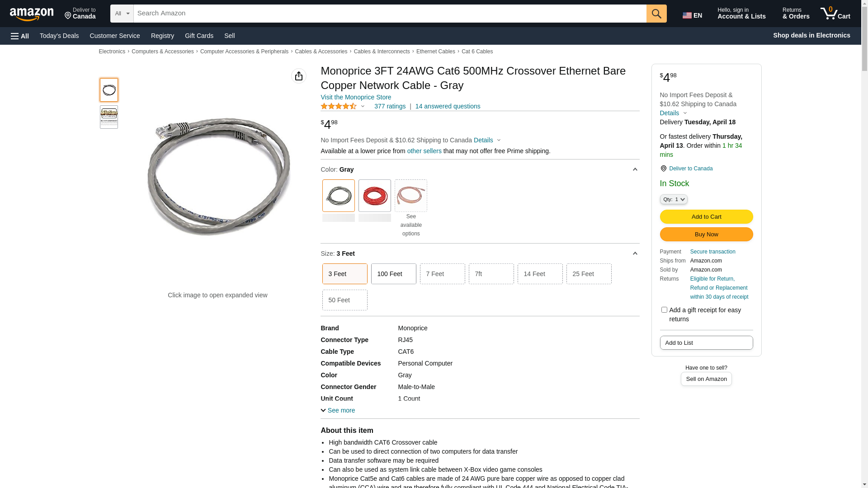The width and height of the screenshot is (868, 488).
Task: Open the shopping cart
Action: pyautogui.click(x=835, y=14)
